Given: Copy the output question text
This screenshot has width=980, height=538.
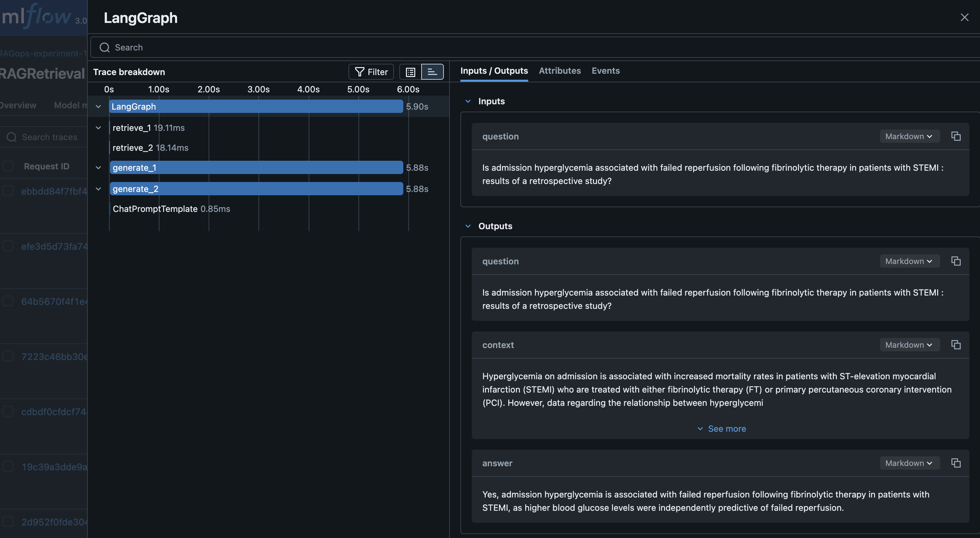Looking at the screenshot, I should (x=956, y=261).
